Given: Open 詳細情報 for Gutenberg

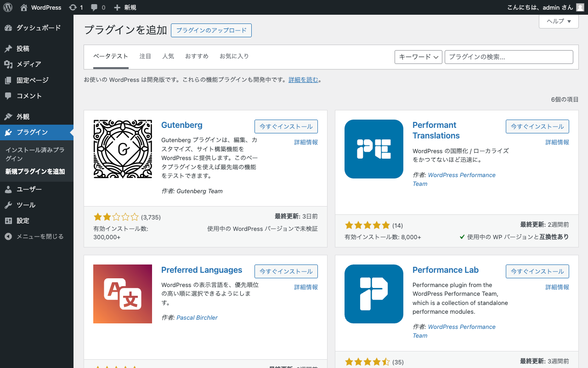Looking at the screenshot, I should 306,143.
